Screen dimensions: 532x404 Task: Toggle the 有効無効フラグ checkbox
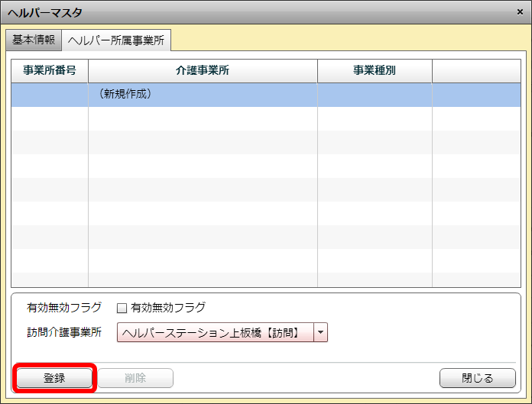coord(122,308)
